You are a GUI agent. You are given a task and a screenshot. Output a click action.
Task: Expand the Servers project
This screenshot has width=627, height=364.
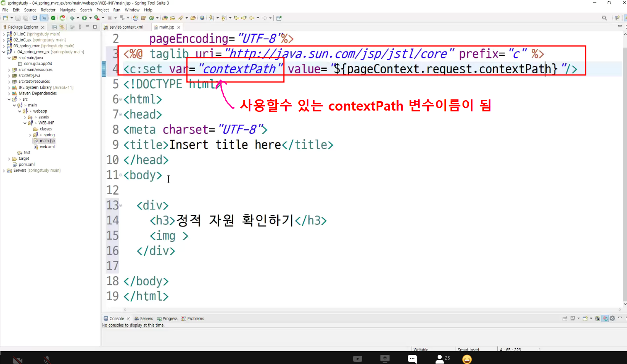point(4,171)
